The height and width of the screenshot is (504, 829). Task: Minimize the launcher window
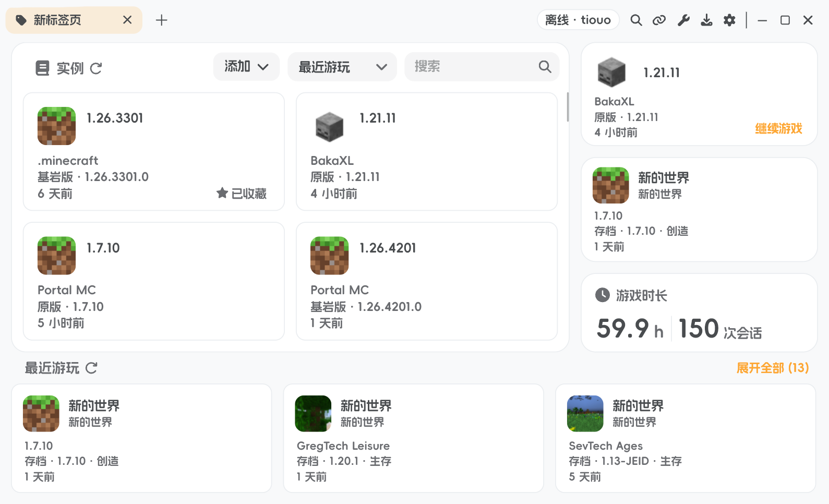[762, 20]
